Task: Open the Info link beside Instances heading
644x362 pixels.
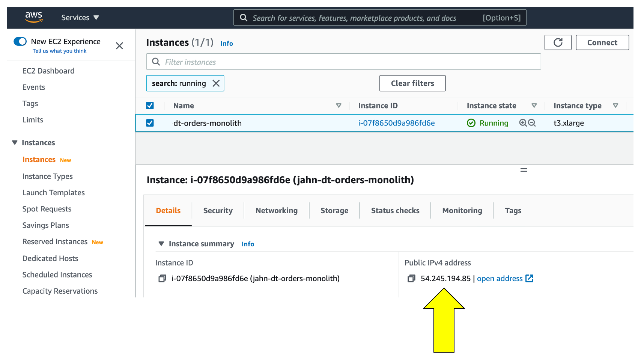Action: point(227,44)
